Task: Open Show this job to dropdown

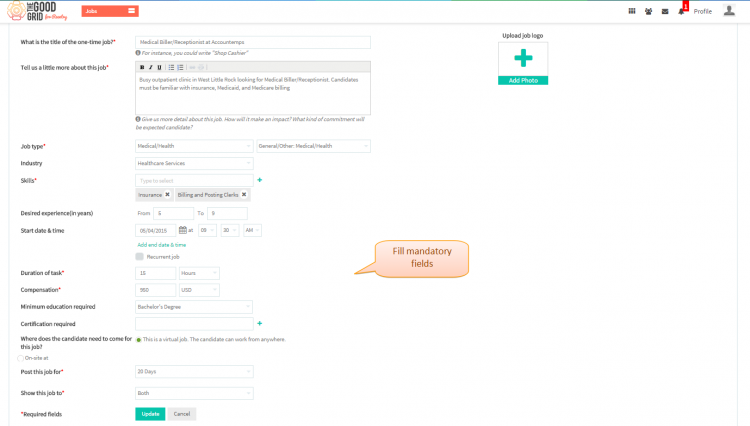Action: click(194, 393)
